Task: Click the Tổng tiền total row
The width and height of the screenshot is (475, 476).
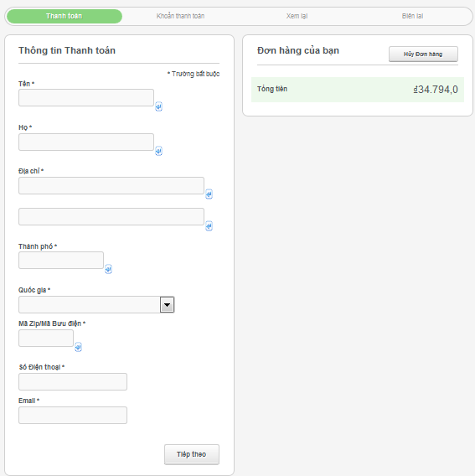Action: (358, 90)
